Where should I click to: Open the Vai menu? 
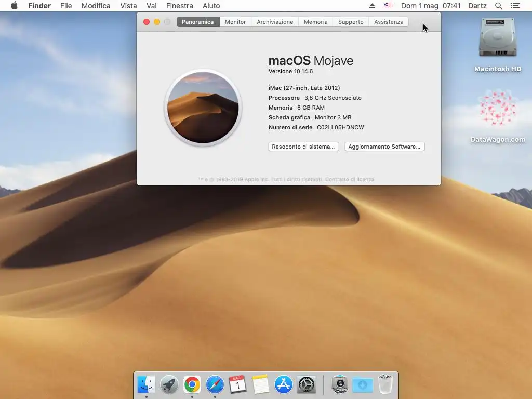[x=151, y=6]
